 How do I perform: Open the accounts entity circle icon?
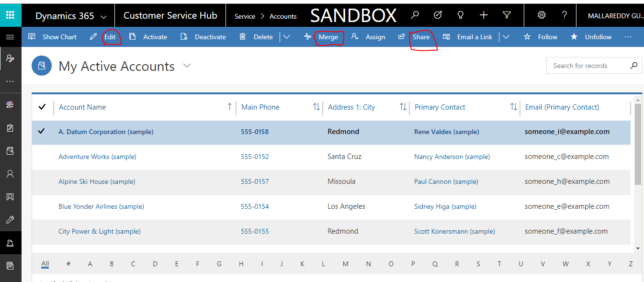41,66
